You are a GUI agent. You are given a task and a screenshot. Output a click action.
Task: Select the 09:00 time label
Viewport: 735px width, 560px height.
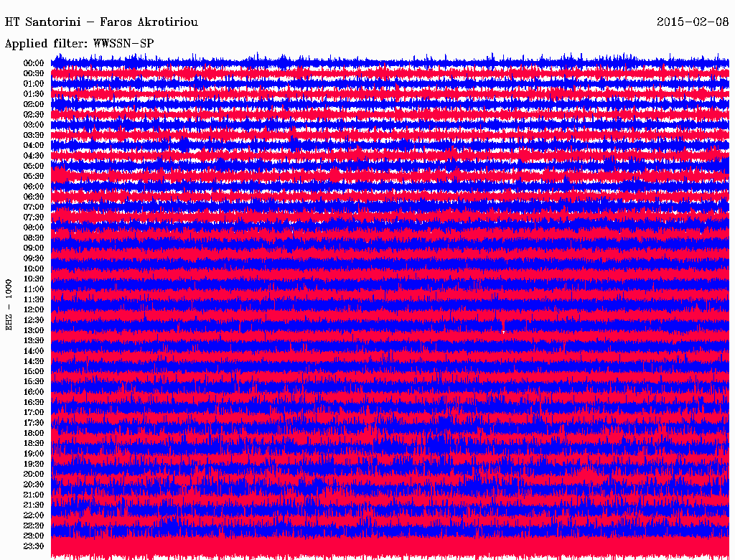(34, 248)
